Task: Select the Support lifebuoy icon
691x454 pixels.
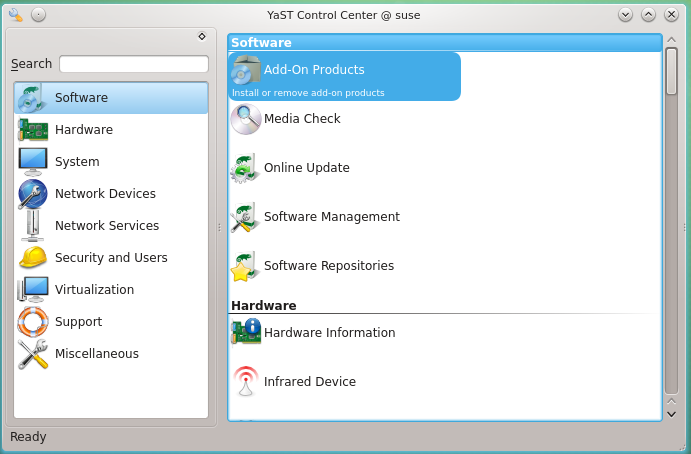Action: click(33, 321)
